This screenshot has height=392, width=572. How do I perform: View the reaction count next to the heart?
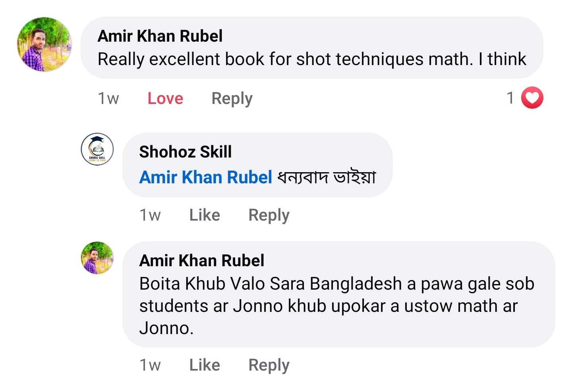[510, 98]
